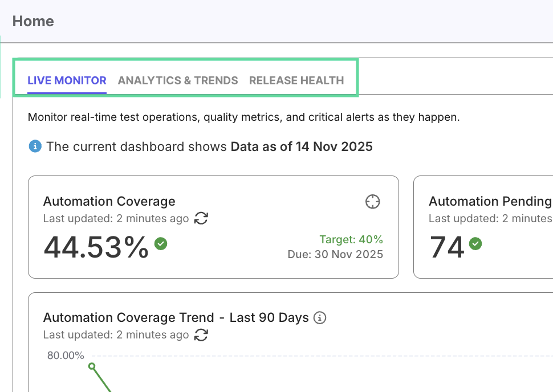Click the Home heading
This screenshot has height=392, width=553.
[x=33, y=21]
